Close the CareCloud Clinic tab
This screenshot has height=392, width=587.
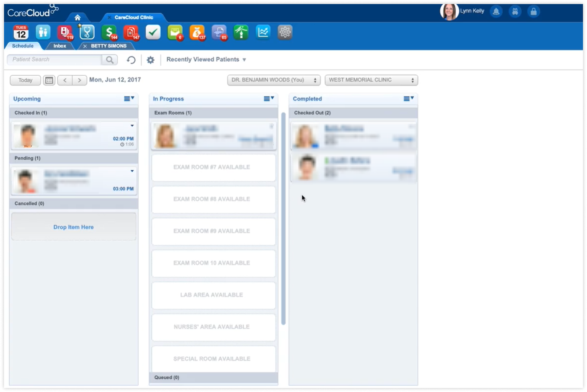coord(109,17)
